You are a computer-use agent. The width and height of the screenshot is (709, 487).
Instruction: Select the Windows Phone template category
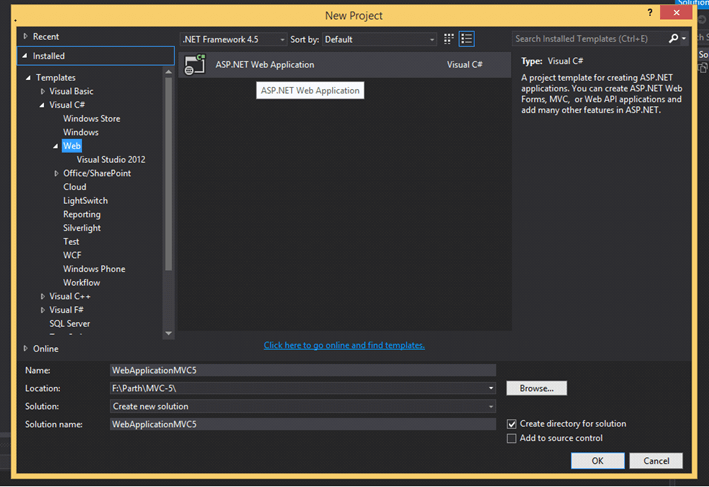coord(94,269)
